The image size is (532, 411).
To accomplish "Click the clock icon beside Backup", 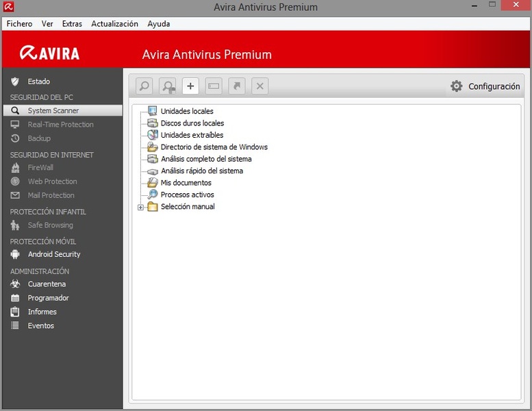I will click(x=15, y=138).
